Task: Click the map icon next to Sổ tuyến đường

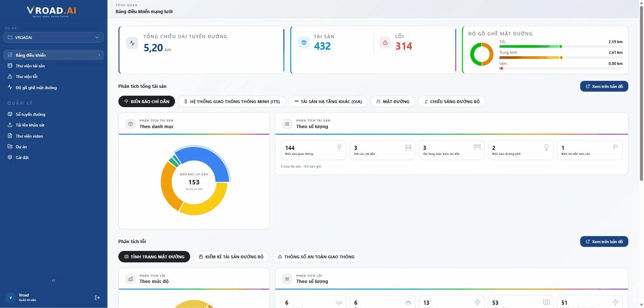Action: click(x=10, y=114)
